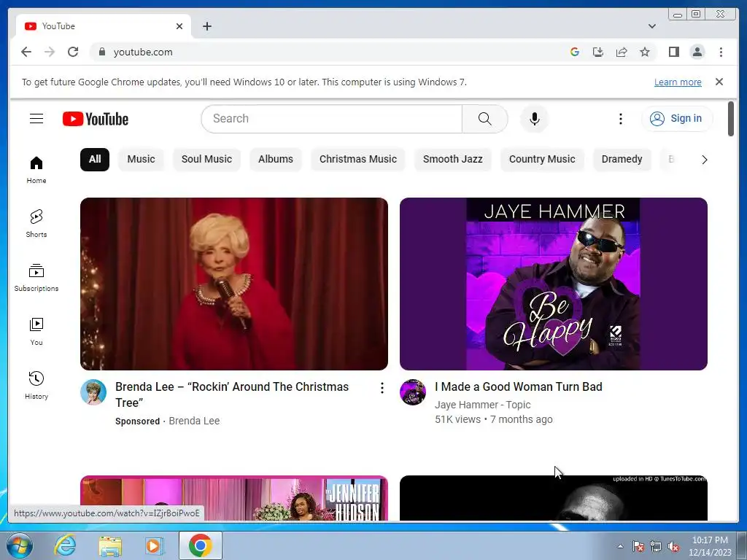Close the YouTube tab
The width and height of the screenshot is (747, 560).
(179, 26)
